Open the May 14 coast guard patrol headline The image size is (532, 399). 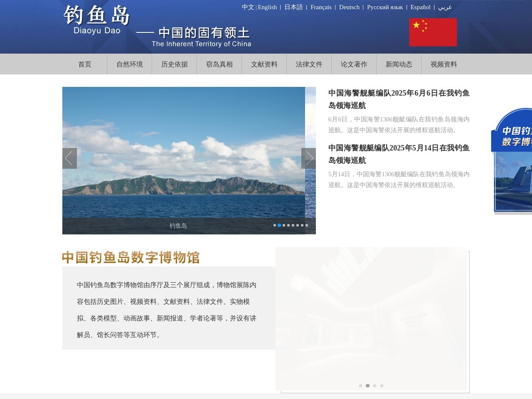tap(399, 154)
